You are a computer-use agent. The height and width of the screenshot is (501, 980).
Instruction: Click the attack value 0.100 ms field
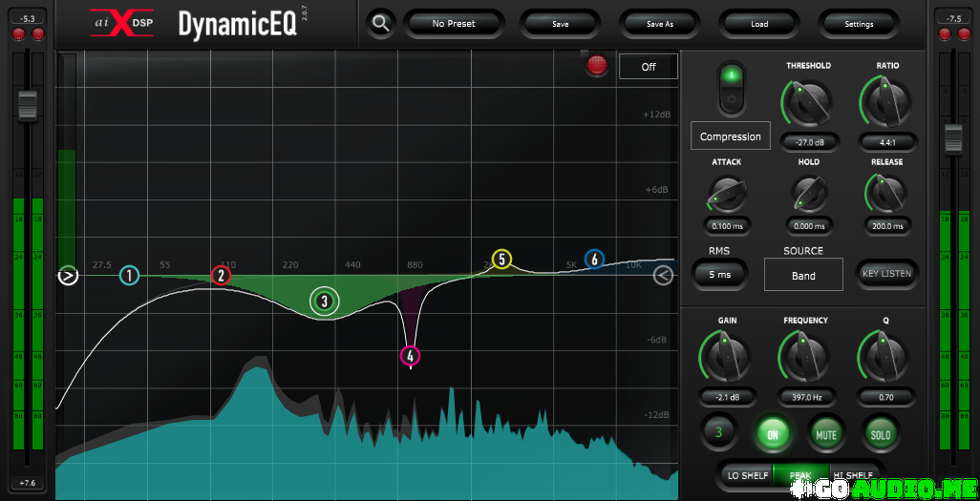pos(727,226)
